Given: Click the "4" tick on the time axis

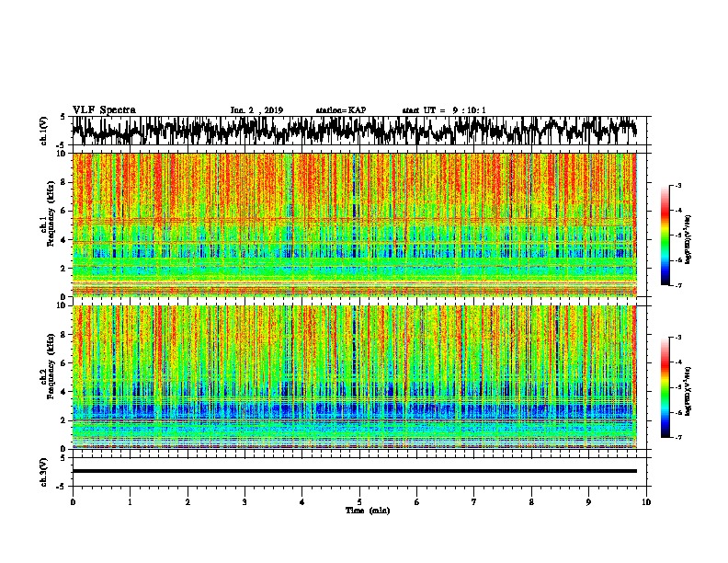Looking at the screenshot, I should 302,502.
